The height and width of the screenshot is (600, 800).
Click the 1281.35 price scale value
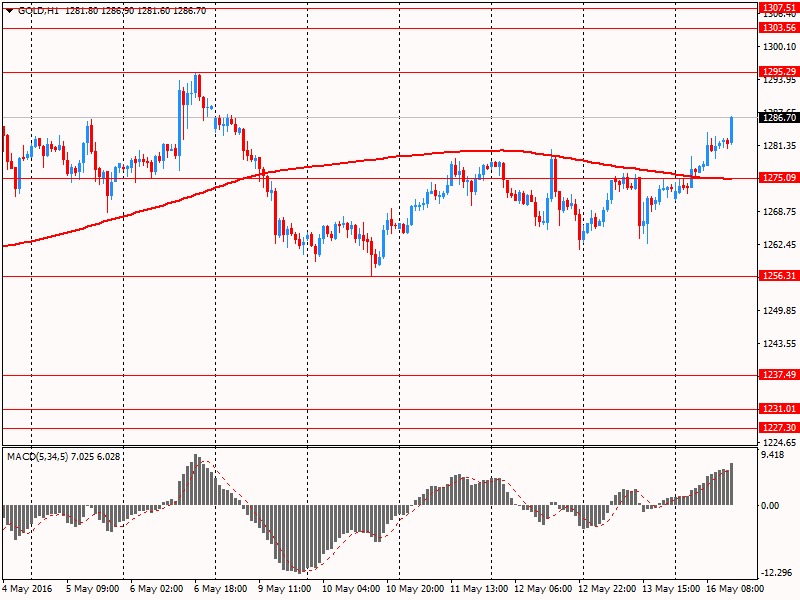click(779, 146)
